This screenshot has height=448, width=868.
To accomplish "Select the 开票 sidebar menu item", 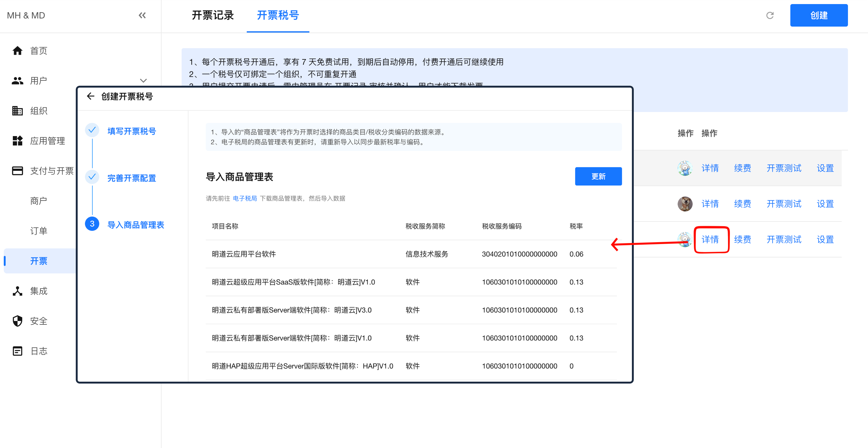I will [x=39, y=261].
